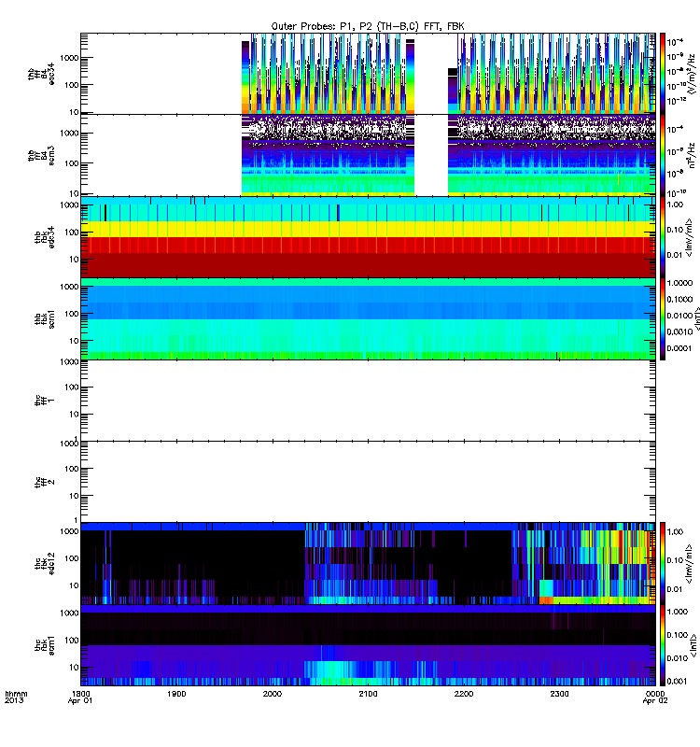Screen dimensions: 700x747
Task: Click the "1900" time axis label
Action: [x=176, y=694]
